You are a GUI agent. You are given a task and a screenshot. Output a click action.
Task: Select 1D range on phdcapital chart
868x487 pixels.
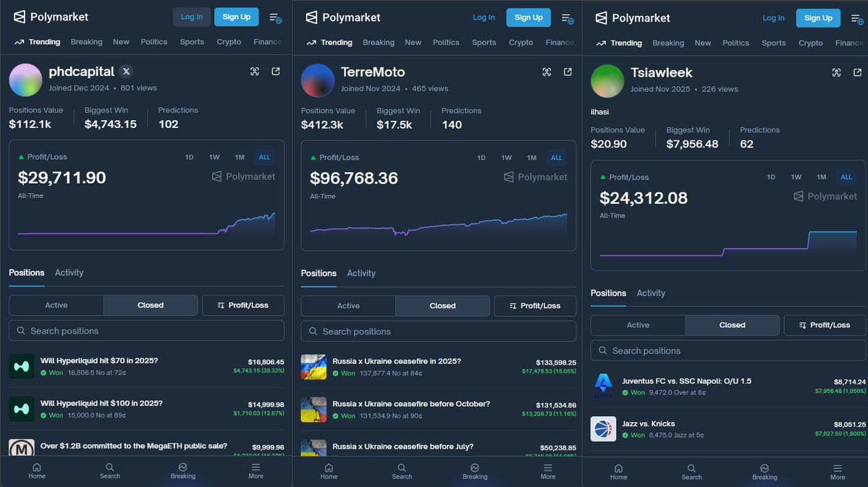point(190,157)
